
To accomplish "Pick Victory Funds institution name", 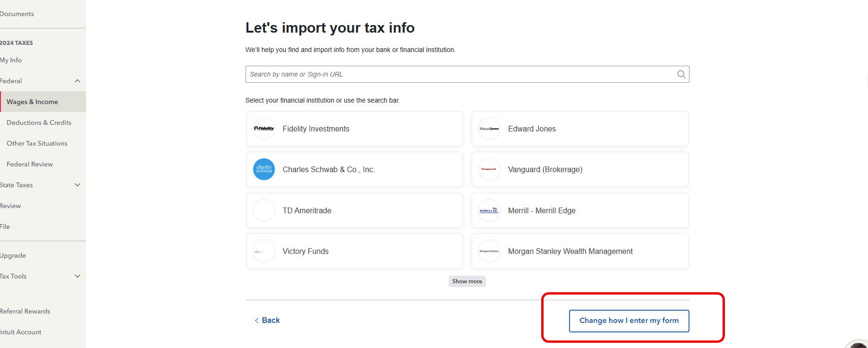I will (x=306, y=251).
